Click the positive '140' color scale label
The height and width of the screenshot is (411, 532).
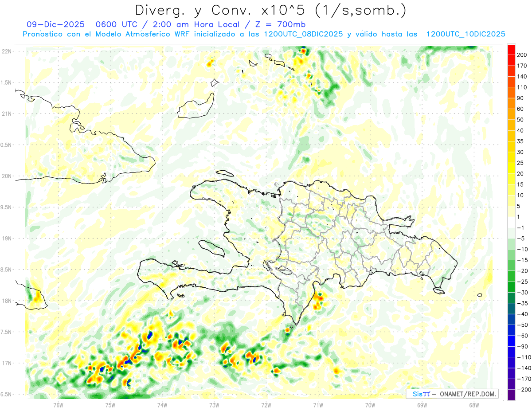point(522,77)
